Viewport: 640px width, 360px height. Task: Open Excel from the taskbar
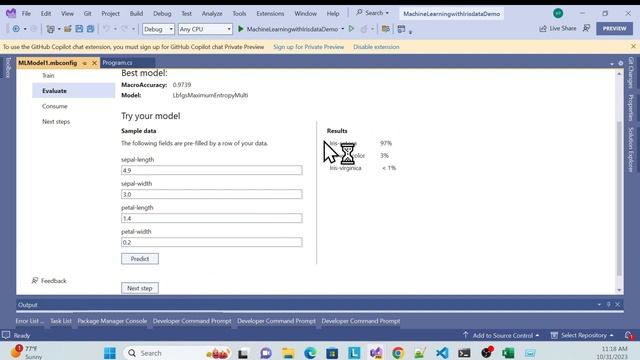click(508, 353)
